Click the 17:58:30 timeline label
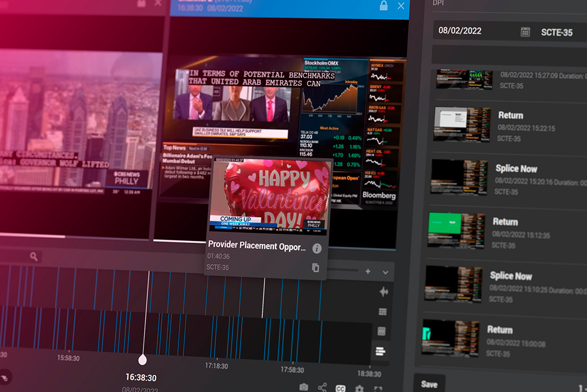This screenshot has width=587, height=392. (292, 370)
